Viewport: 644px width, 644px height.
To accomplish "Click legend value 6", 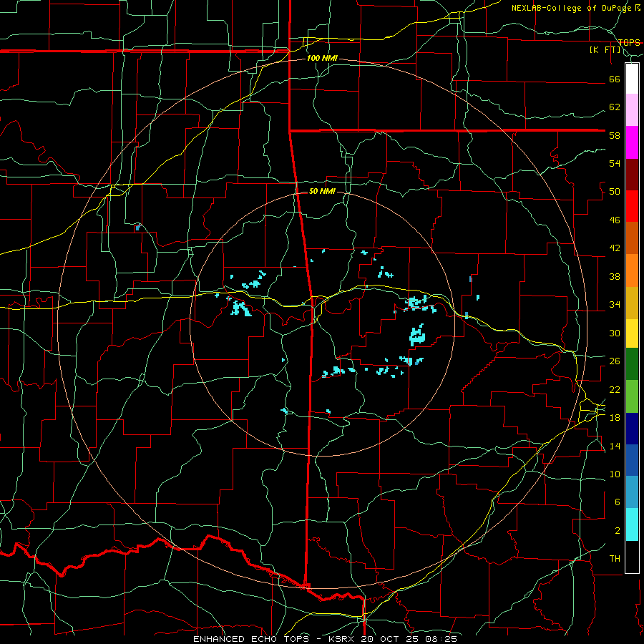I will pyautogui.click(x=617, y=502).
